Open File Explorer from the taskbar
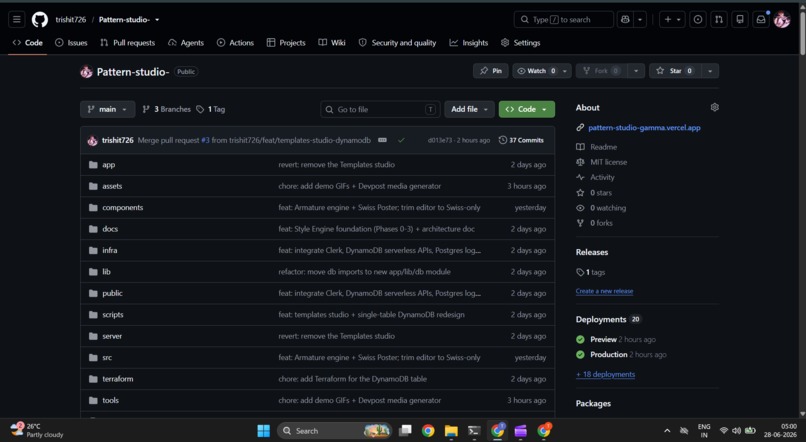 (x=451, y=431)
